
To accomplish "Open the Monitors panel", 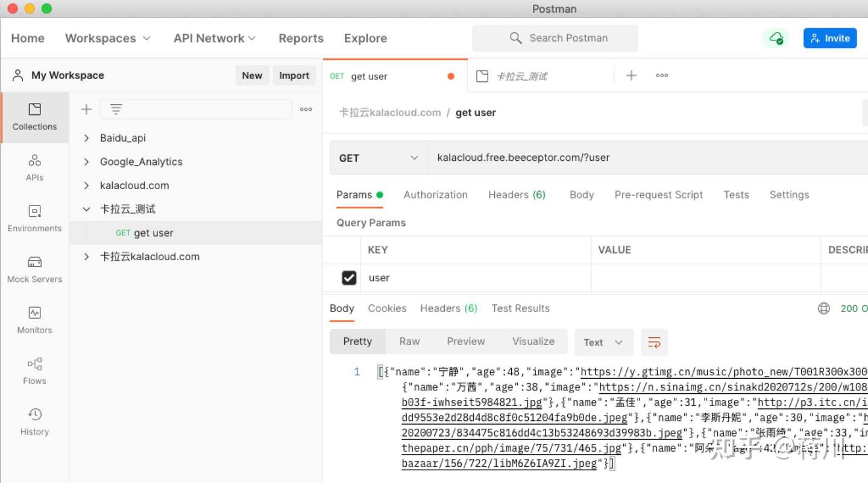I will [x=34, y=320].
